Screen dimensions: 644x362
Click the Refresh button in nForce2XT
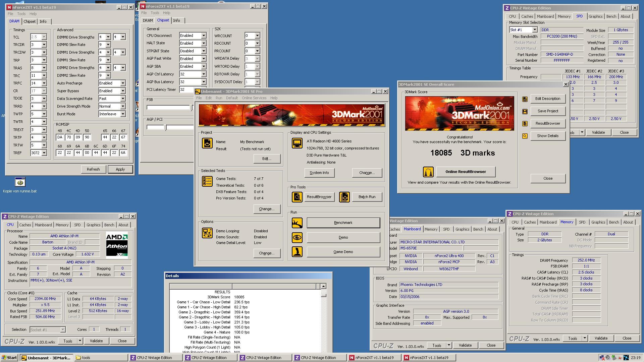tap(93, 169)
